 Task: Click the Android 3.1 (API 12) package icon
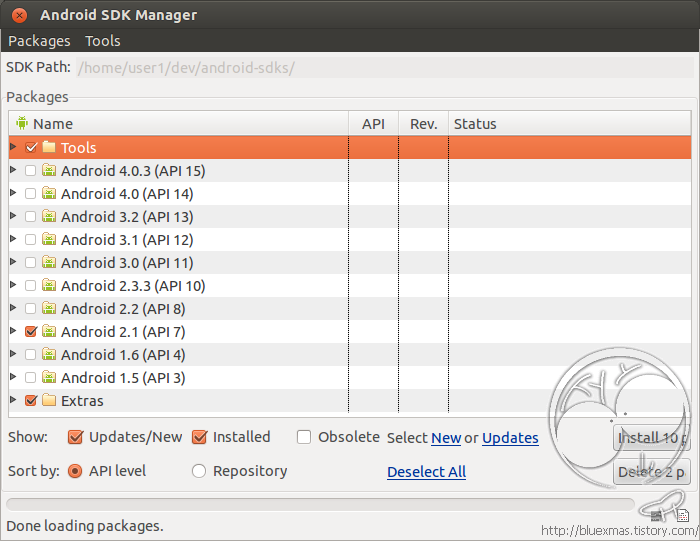pos(49,239)
